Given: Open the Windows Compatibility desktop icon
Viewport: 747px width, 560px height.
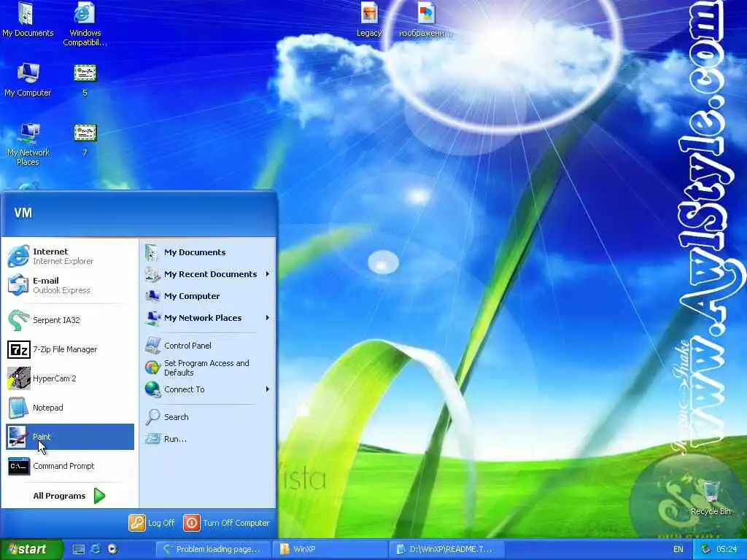Looking at the screenshot, I should 85,24.
